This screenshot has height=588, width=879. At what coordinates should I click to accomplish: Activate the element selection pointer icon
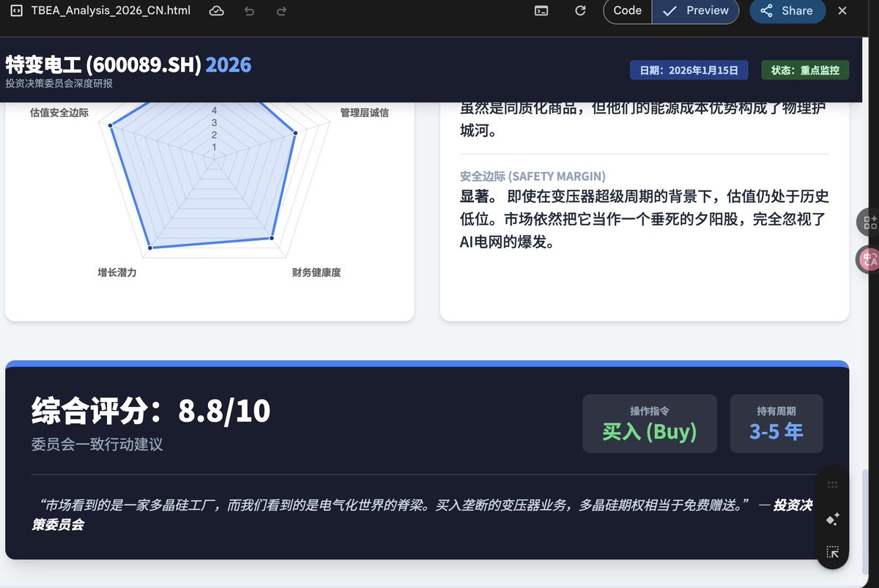click(x=832, y=552)
